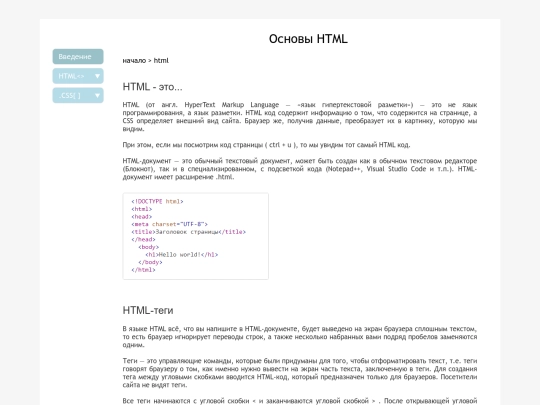Click the meta charset="UTF-8" code line

[x=169, y=224]
